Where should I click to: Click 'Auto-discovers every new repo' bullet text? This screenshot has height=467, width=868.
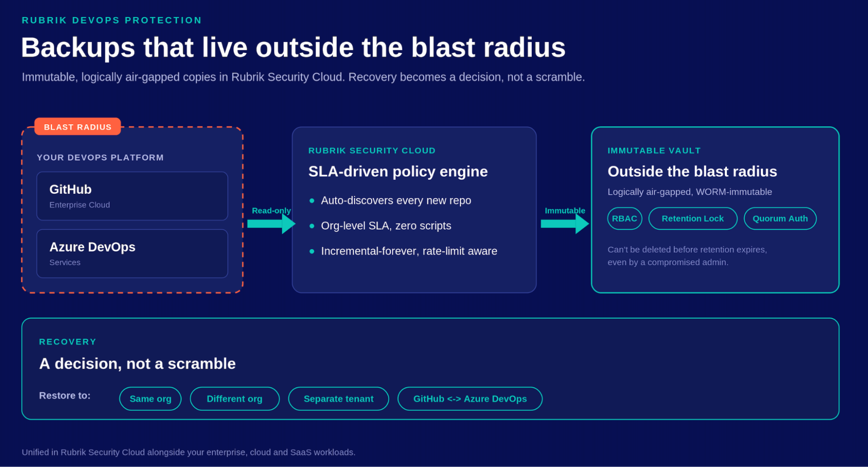click(x=396, y=200)
